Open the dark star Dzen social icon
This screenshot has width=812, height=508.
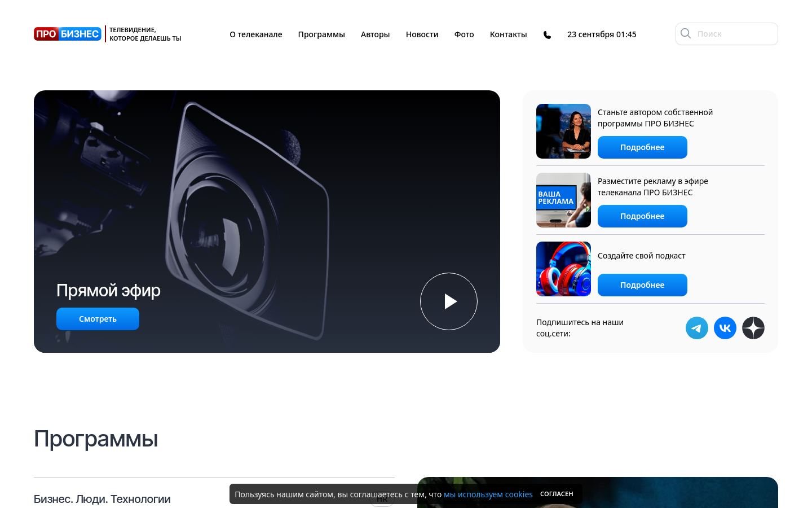tap(753, 328)
